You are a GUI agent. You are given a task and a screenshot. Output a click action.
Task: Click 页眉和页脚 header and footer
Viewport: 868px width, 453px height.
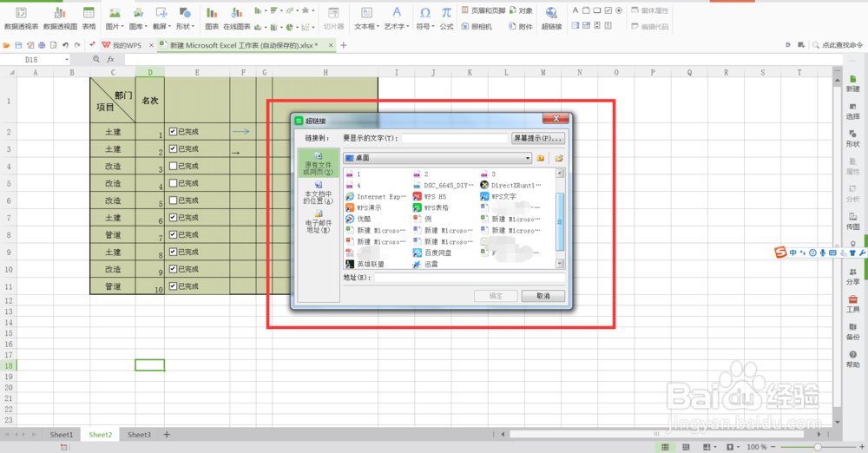[x=483, y=10]
